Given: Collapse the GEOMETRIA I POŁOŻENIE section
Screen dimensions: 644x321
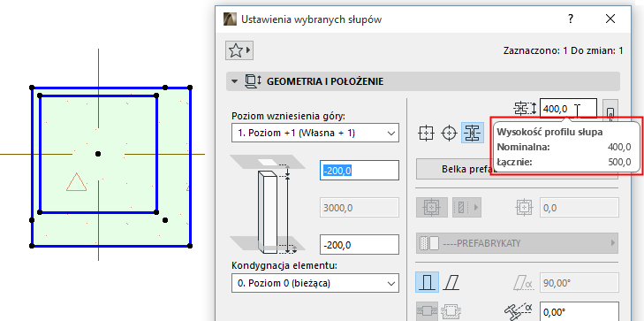Looking at the screenshot, I should click(x=234, y=81).
